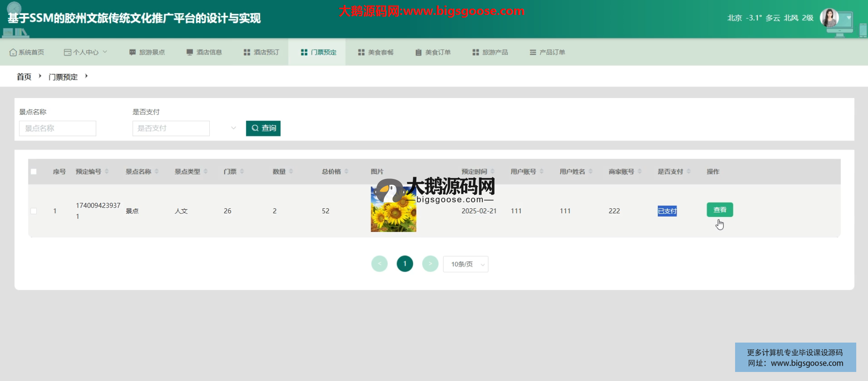Click the 产品订单 list icon
This screenshot has width=868, height=381.
(x=533, y=52)
